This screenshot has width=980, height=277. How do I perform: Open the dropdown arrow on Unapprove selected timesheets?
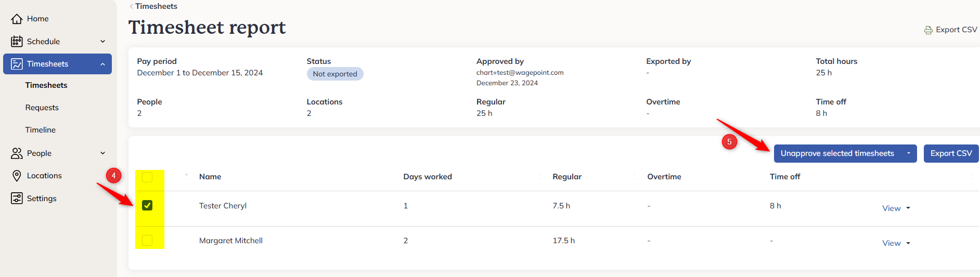909,153
